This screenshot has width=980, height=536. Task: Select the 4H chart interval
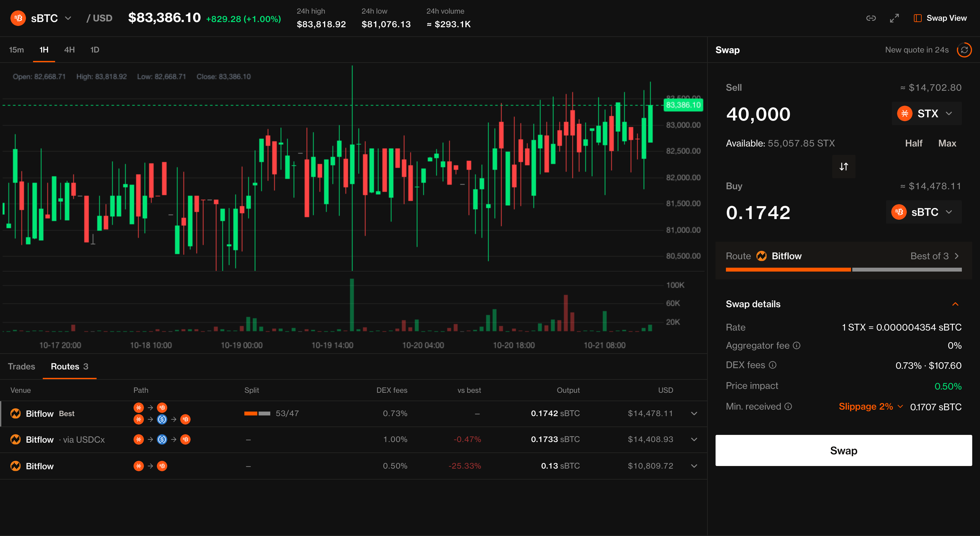tap(69, 50)
